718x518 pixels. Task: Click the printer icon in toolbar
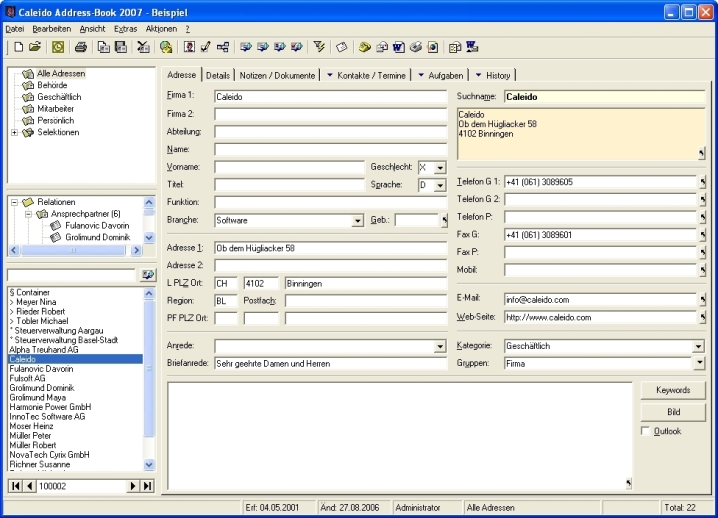click(x=80, y=47)
